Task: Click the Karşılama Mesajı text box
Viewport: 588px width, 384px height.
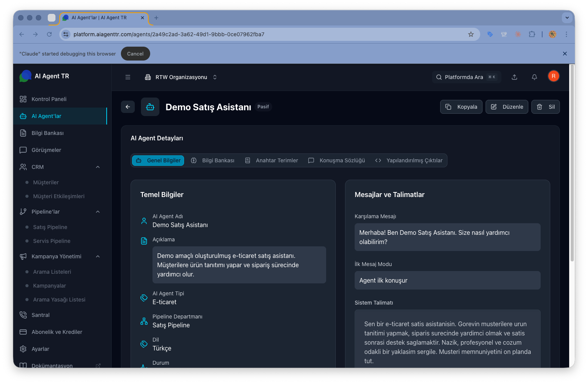Action: (447, 237)
